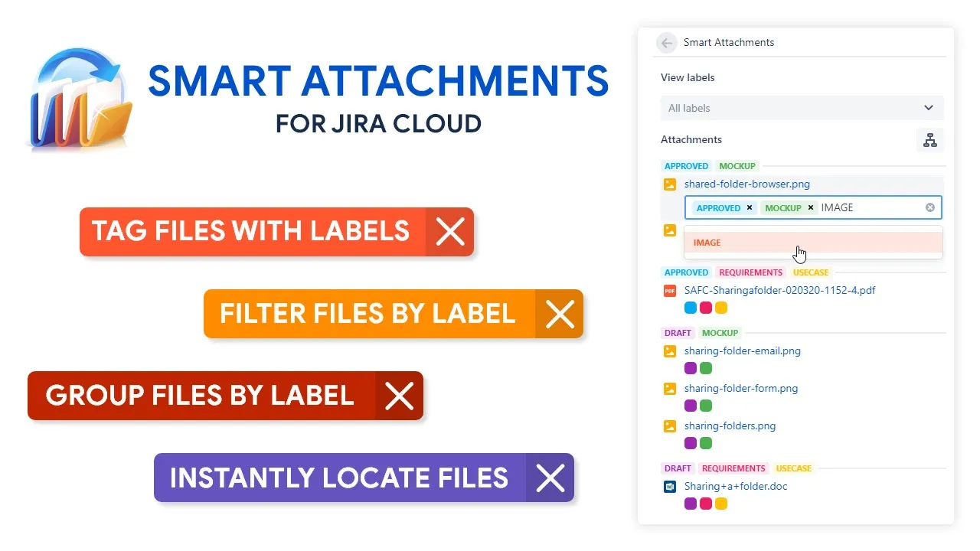Click the Tag Files With Labels banner text
980x551 pixels.
click(251, 231)
